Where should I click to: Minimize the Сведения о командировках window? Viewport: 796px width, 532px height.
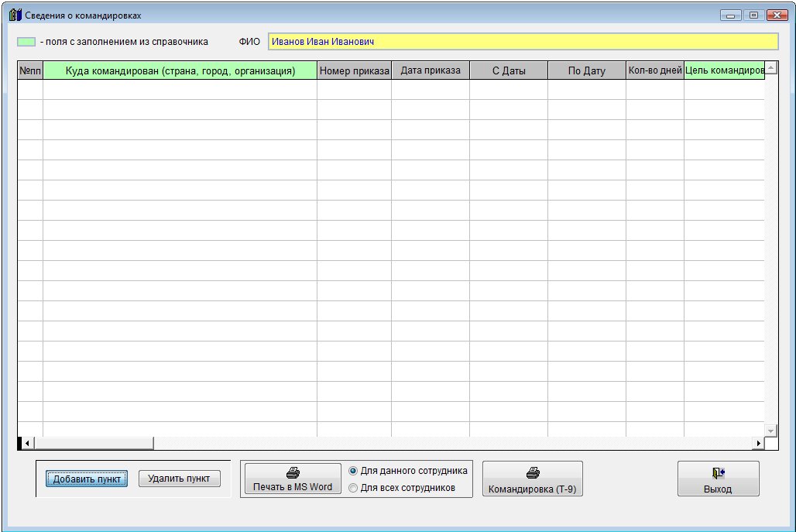[x=730, y=15]
